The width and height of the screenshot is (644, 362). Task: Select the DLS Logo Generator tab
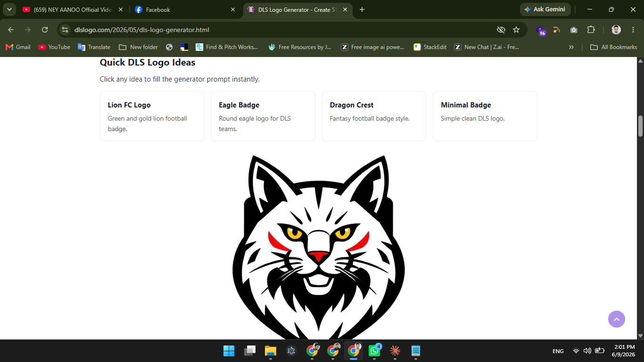pyautogui.click(x=297, y=9)
